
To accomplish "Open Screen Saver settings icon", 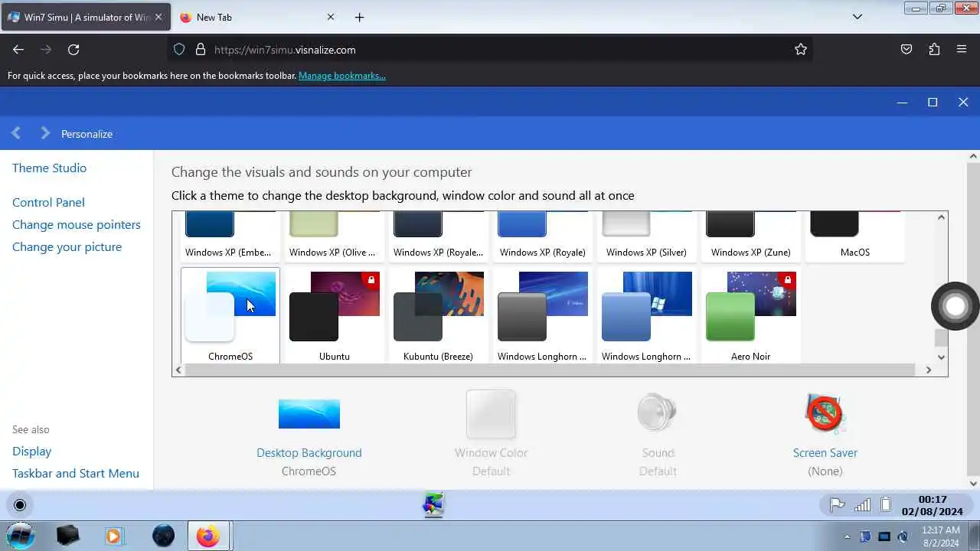I will [825, 413].
